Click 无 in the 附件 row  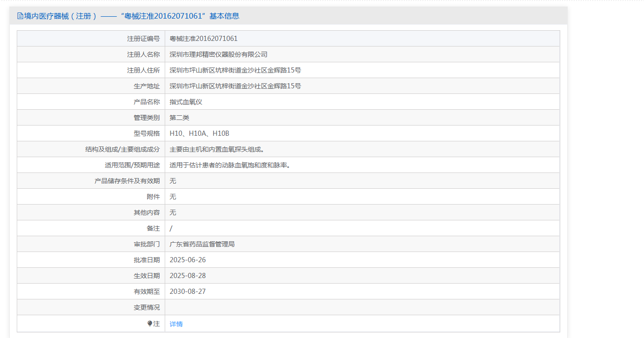click(173, 197)
